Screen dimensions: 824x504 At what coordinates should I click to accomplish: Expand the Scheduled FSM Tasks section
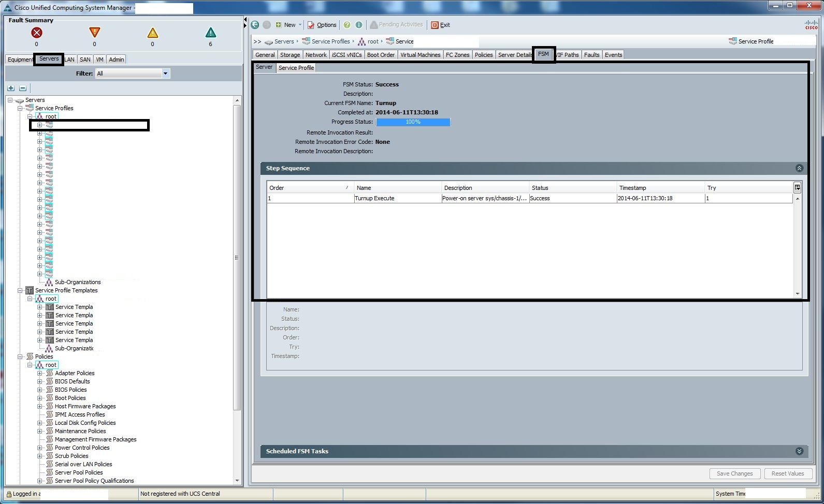[799, 451]
